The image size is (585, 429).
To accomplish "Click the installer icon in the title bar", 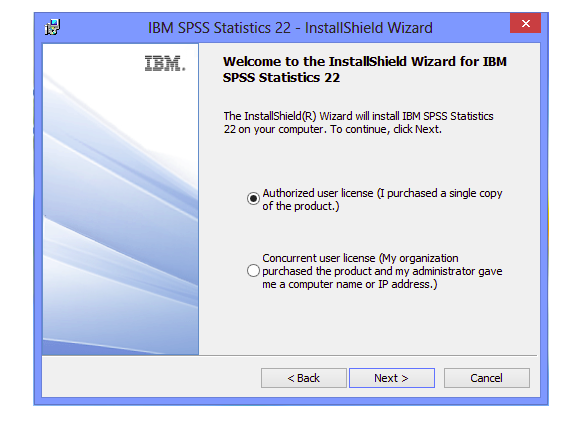I will (53, 27).
